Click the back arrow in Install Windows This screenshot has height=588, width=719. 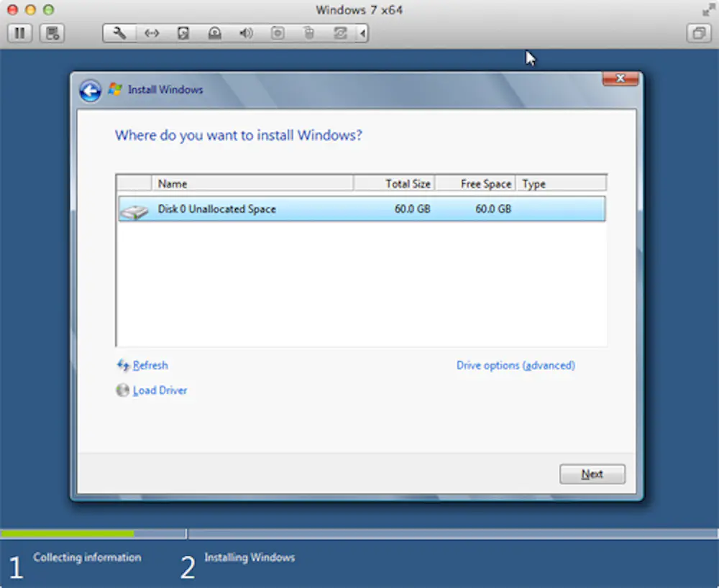click(89, 91)
